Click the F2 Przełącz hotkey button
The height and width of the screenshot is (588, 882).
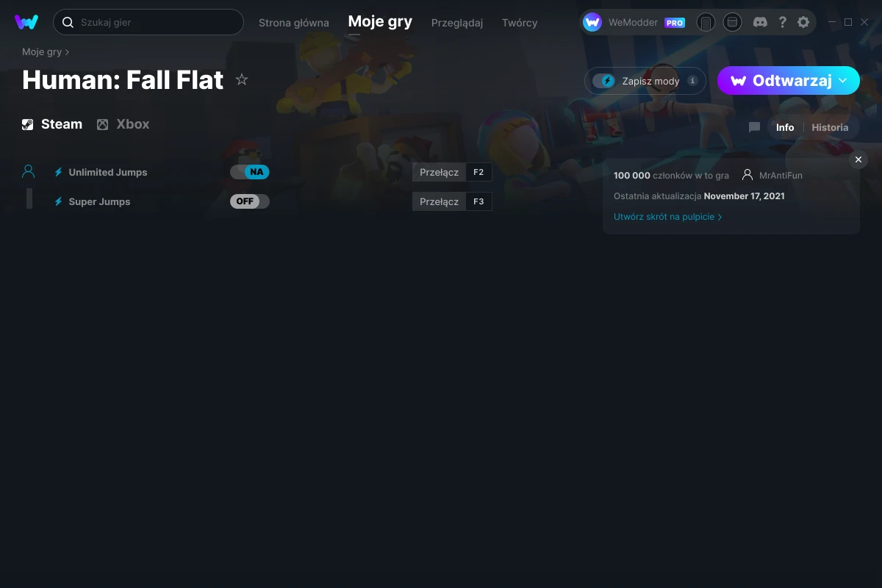pyautogui.click(x=452, y=172)
